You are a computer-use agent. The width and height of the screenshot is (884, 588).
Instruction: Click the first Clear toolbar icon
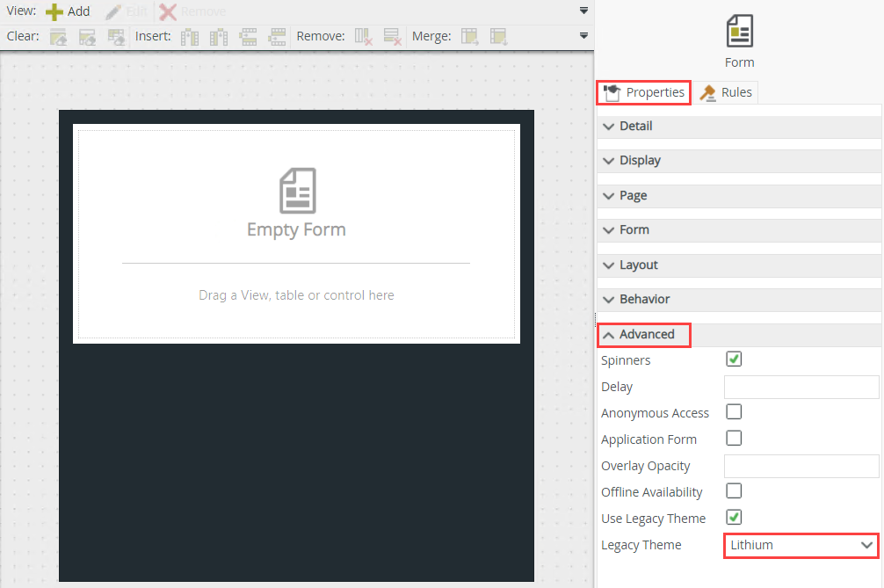59,36
